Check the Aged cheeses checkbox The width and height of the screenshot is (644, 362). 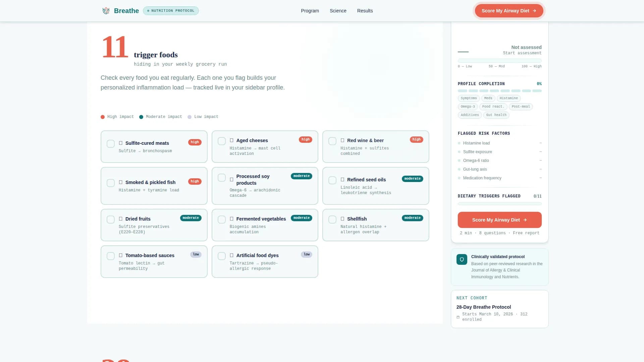[222, 141]
